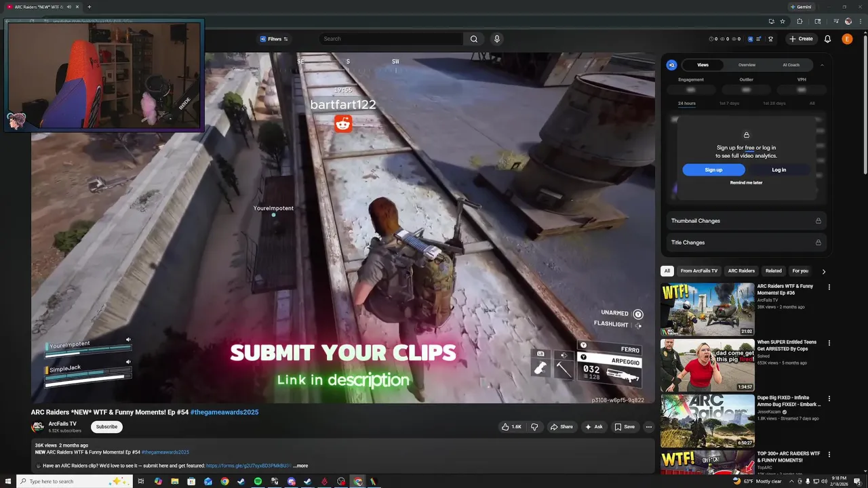Open the Filters control in YouTube header
868x488 pixels.
coord(274,39)
